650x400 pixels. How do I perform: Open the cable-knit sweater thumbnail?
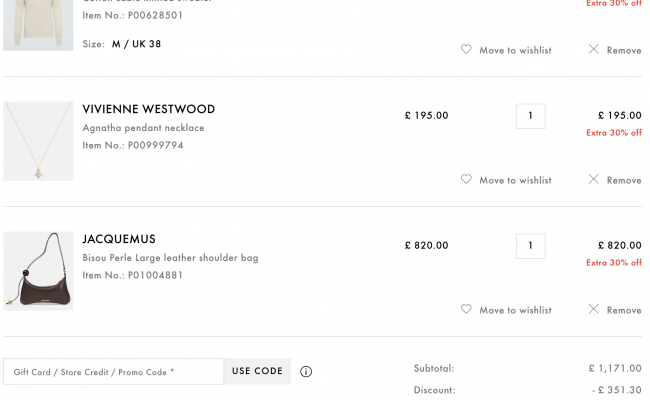[x=38, y=25]
